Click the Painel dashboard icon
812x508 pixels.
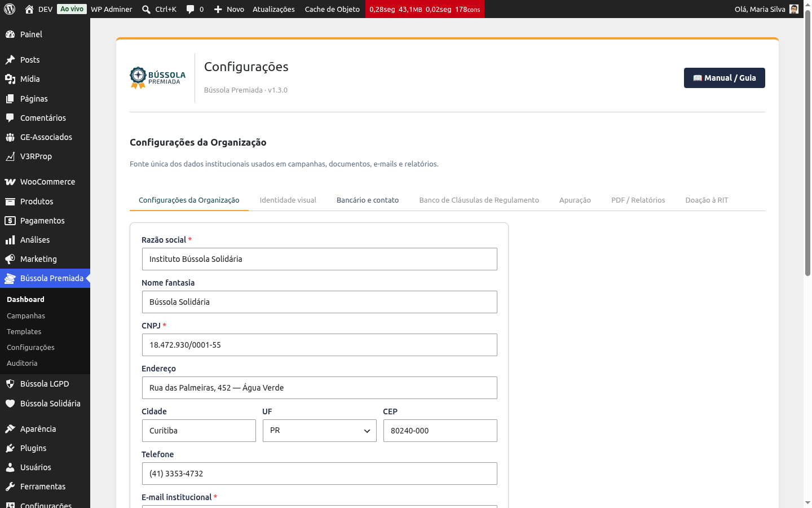pyautogui.click(x=10, y=34)
